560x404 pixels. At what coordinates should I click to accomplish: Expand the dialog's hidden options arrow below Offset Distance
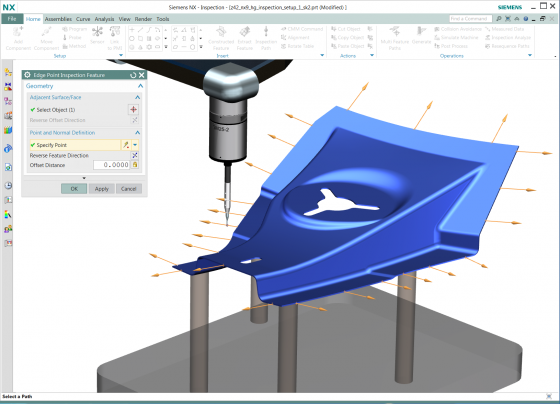pyautogui.click(x=84, y=178)
